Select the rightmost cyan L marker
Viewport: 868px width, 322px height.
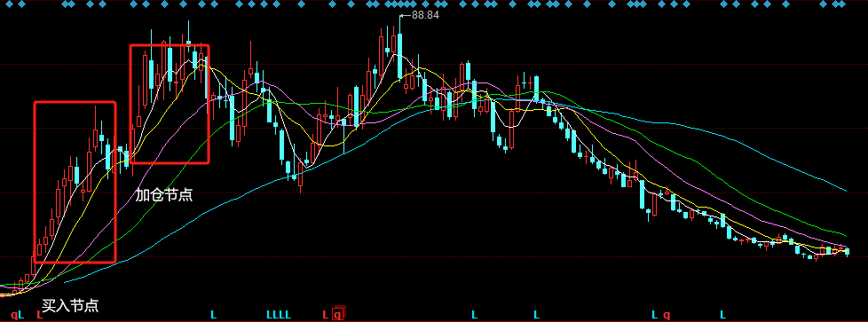pyautogui.click(x=722, y=315)
